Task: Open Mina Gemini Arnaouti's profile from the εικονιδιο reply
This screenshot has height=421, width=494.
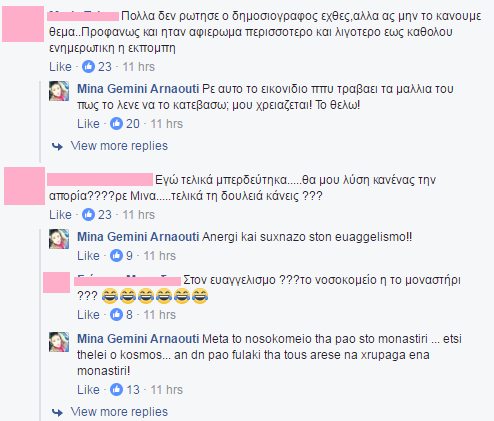Action: point(138,89)
